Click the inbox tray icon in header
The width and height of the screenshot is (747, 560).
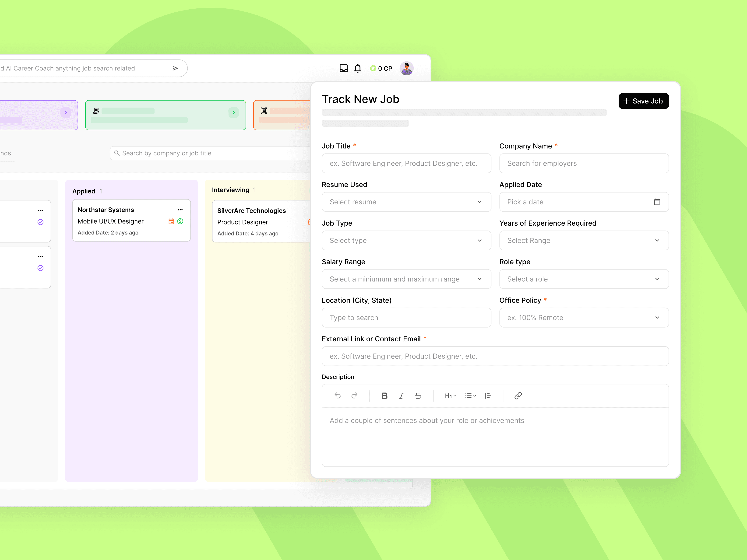pos(343,69)
